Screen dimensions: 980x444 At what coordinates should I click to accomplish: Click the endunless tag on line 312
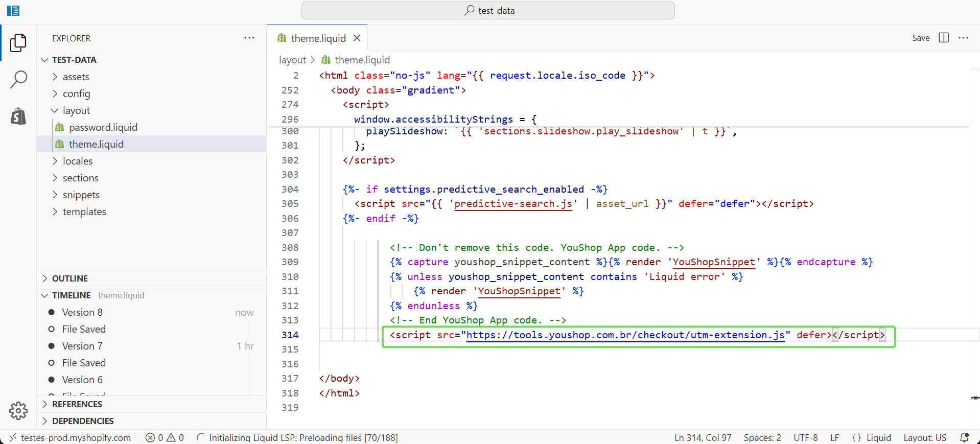point(434,306)
